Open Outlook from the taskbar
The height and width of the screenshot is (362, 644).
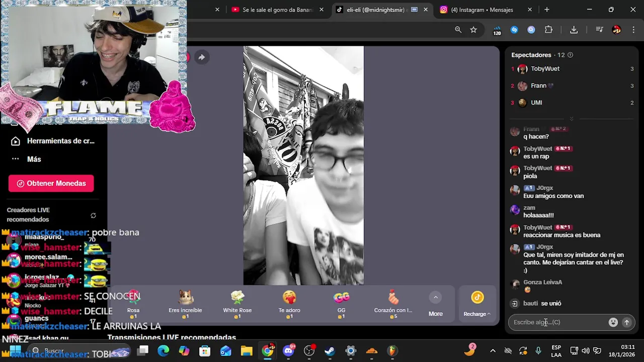tap(225, 350)
